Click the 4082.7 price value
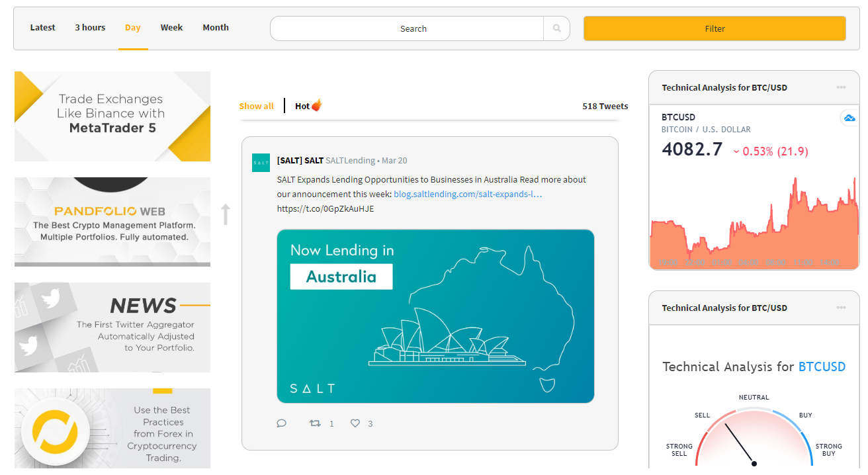 (x=692, y=150)
